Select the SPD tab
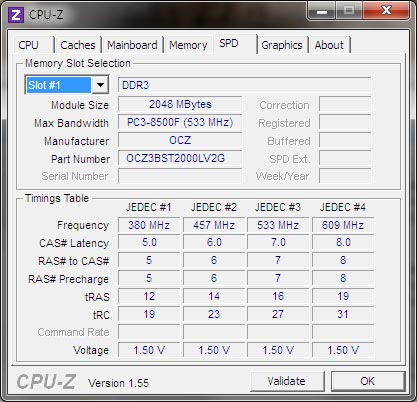The width and height of the screenshot is (417, 402). point(234,44)
